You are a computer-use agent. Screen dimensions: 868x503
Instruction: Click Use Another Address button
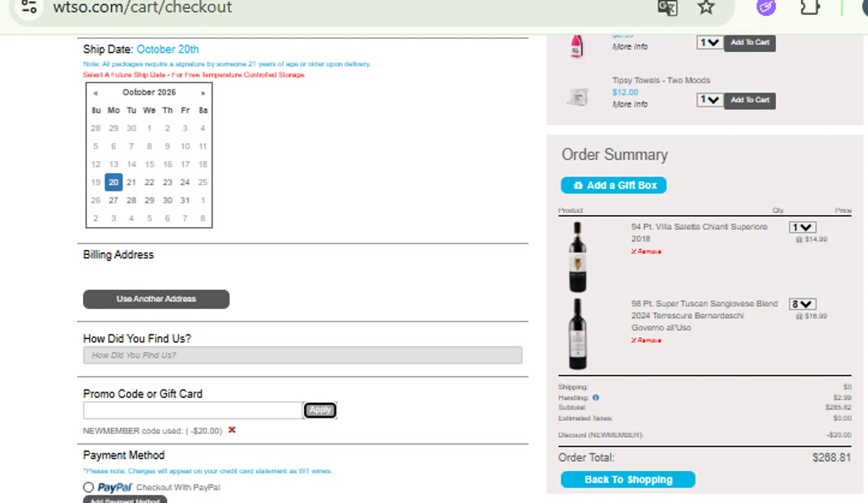pos(156,299)
